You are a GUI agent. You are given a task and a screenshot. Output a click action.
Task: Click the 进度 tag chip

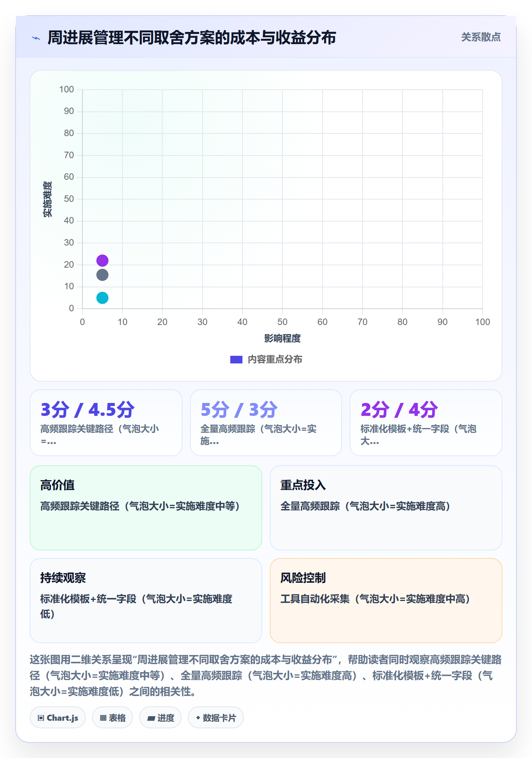pos(160,717)
